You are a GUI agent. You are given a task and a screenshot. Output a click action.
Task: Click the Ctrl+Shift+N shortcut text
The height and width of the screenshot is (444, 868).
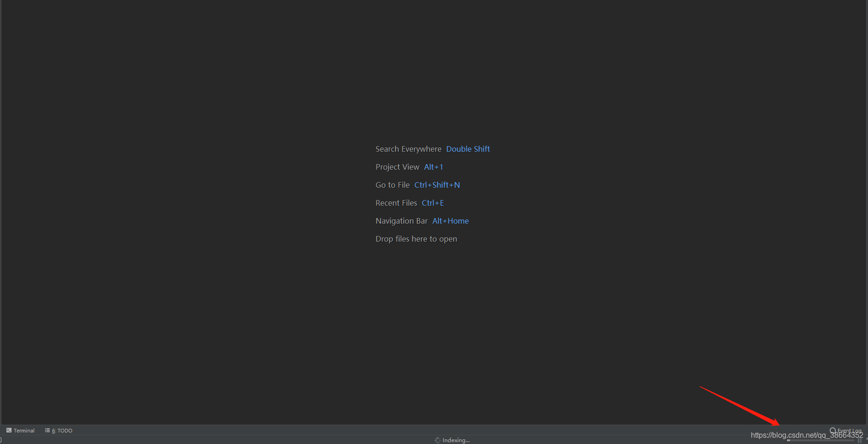point(437,185)
